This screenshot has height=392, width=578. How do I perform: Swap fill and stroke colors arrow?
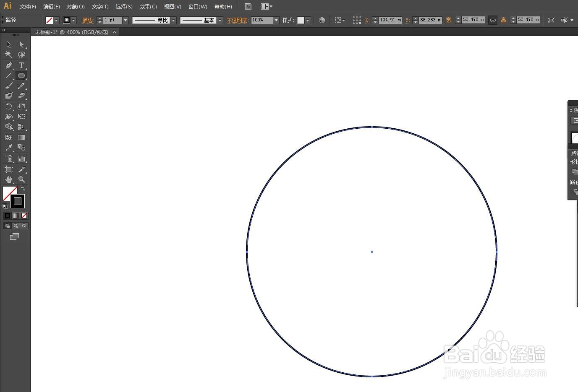point(23,189)
